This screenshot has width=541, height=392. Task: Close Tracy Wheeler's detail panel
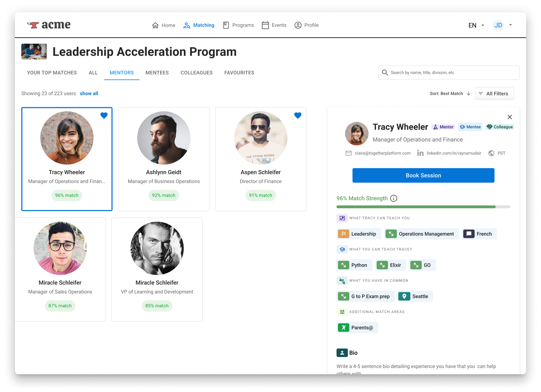[510, 117]
